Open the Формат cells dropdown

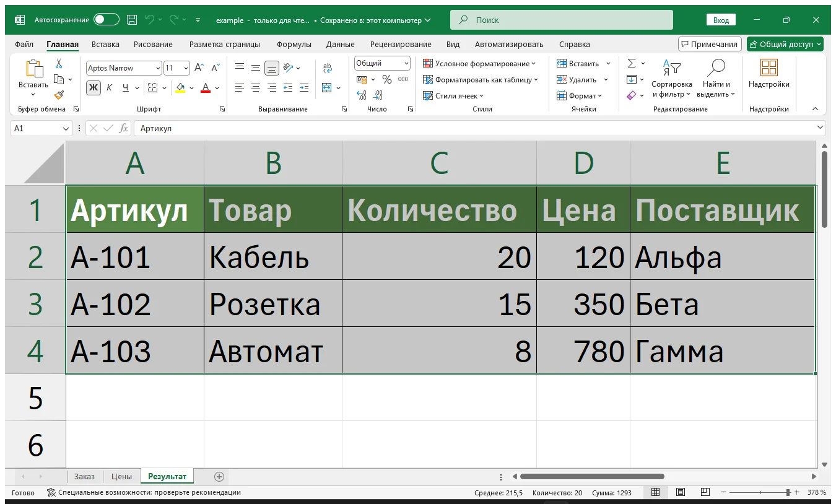pos(579,95)
